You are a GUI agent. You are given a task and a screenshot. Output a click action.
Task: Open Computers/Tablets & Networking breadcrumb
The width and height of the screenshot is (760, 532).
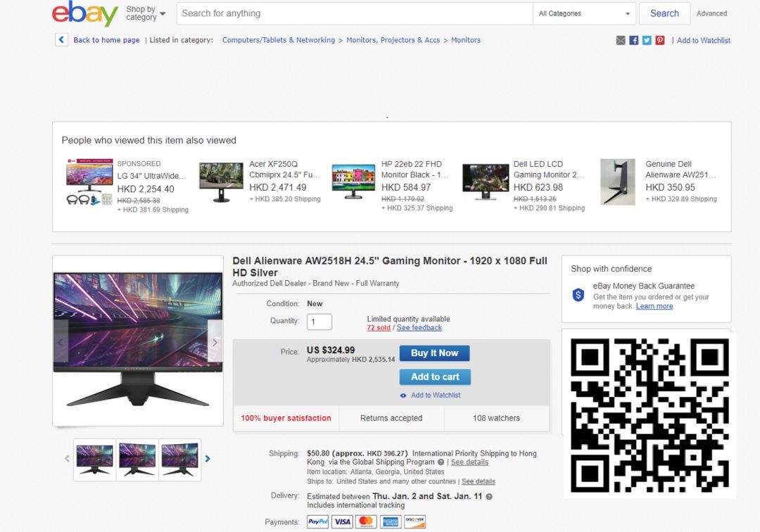pos(279,40)
